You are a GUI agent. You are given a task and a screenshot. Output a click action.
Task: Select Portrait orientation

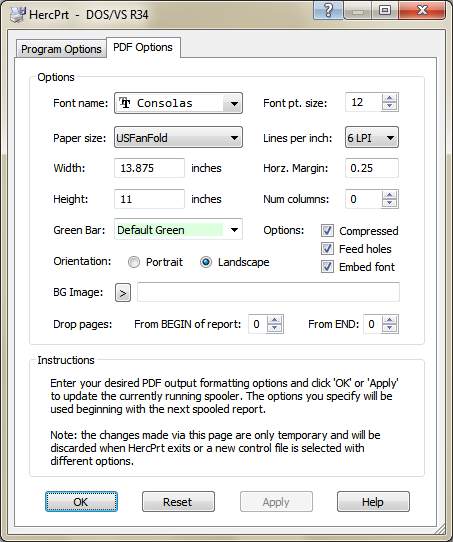pos(134,262)
